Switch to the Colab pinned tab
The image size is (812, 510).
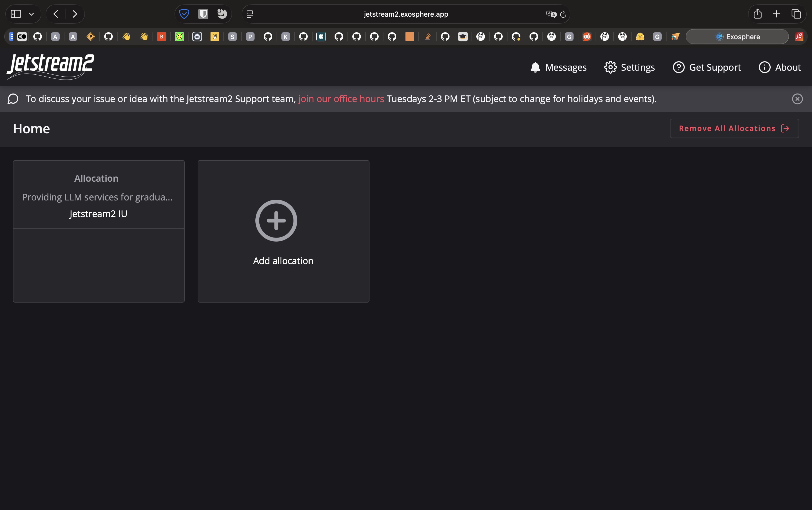[x=22, y=37]
